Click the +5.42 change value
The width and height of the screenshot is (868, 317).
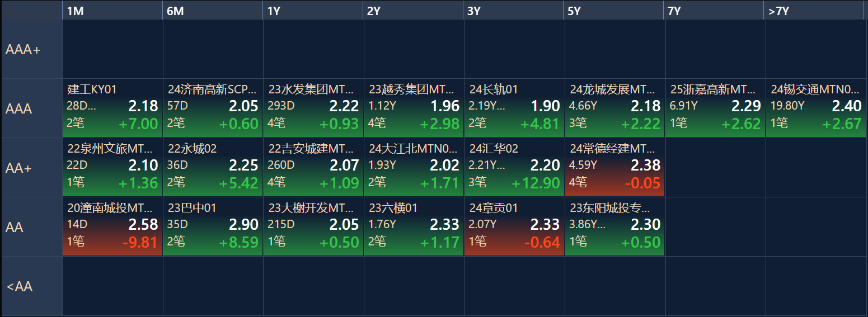pyautogui.click(x=238, y=183)
